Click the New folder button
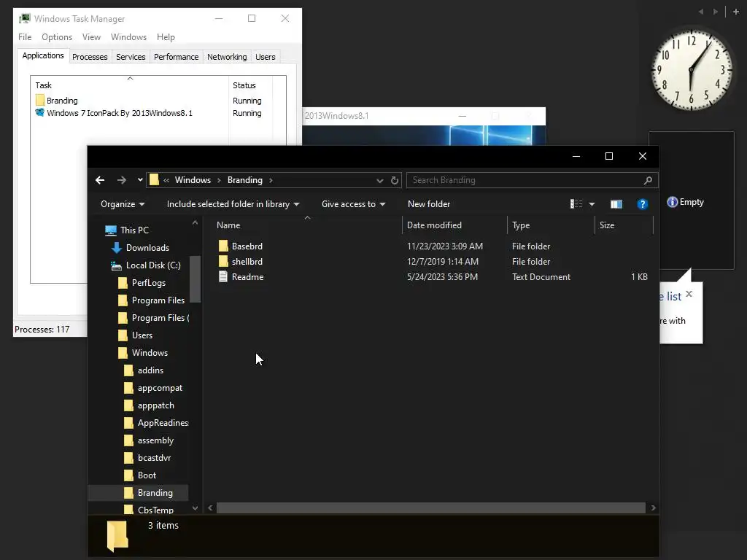The width and height of the screenshot is (747, 560). [429, 204]
